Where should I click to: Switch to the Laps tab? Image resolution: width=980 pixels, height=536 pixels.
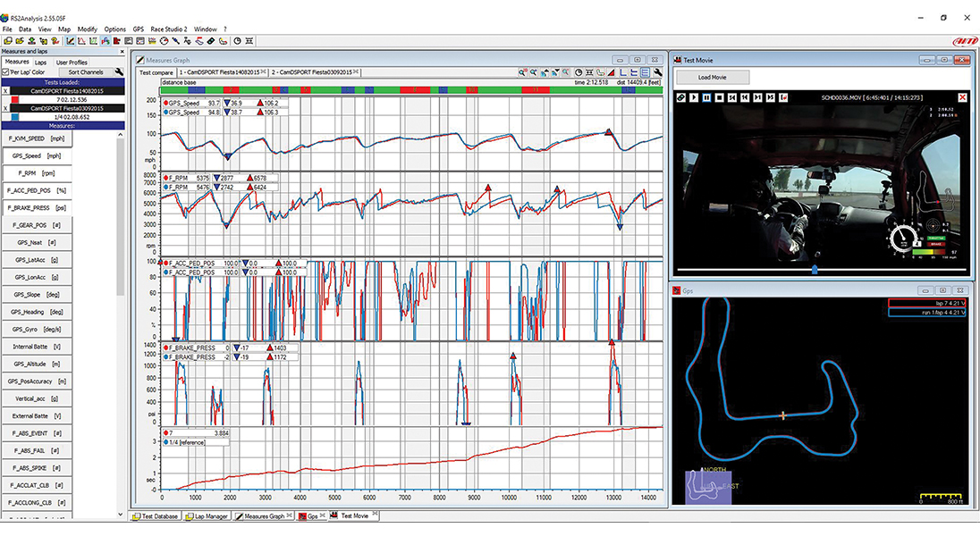[x=40, y=62]
